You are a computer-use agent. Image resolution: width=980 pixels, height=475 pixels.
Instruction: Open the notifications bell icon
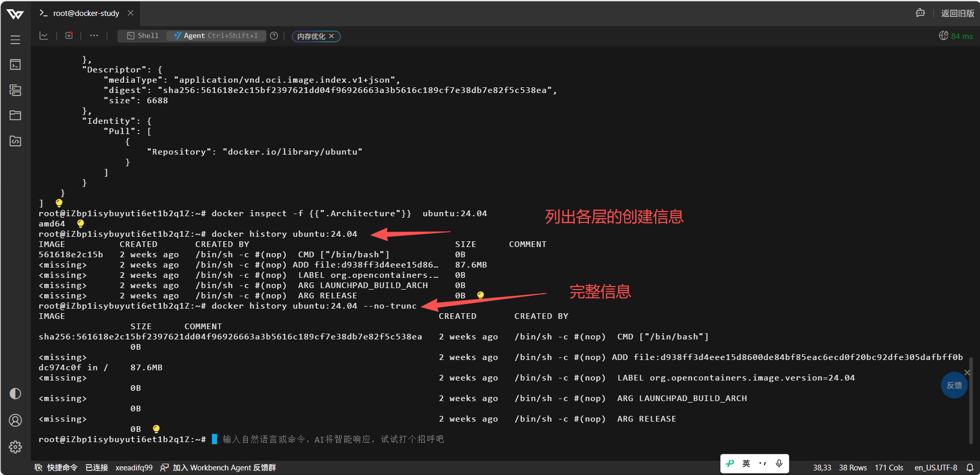point(970,467)
